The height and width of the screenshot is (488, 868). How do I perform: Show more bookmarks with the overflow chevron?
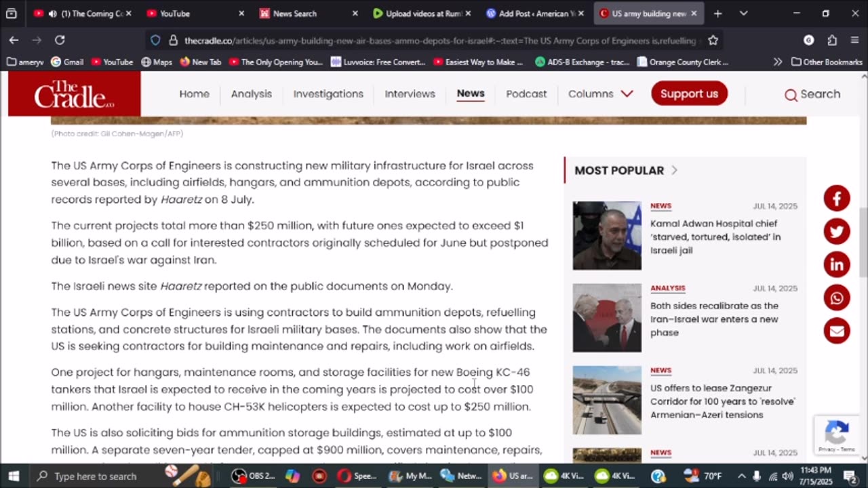(x=777, y=62)
